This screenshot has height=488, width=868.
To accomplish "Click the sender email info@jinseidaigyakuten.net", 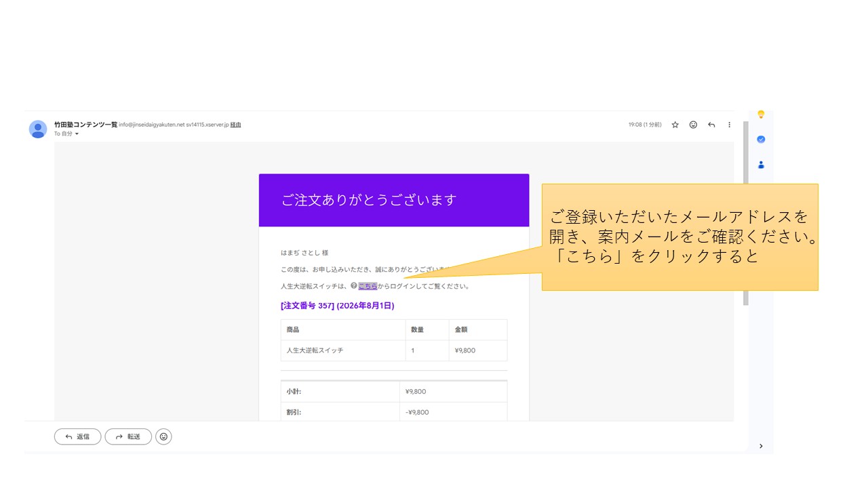I will (152, 125).
